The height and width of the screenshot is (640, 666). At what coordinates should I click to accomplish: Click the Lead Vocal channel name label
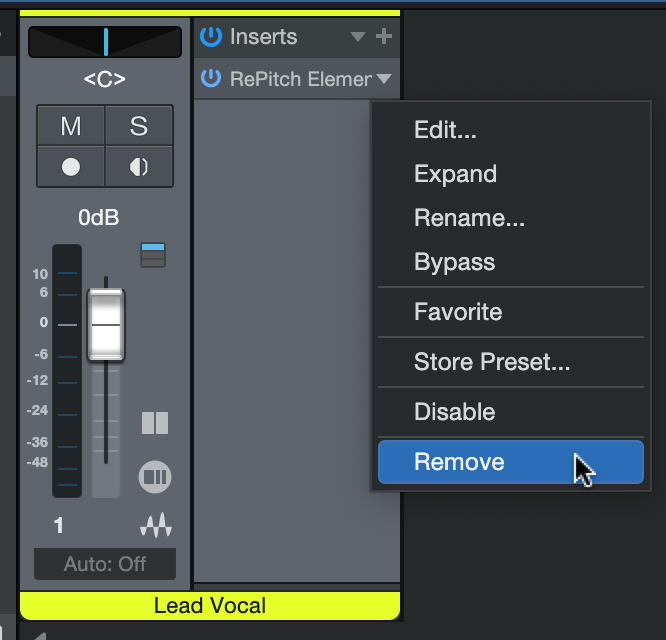point(209,606)
